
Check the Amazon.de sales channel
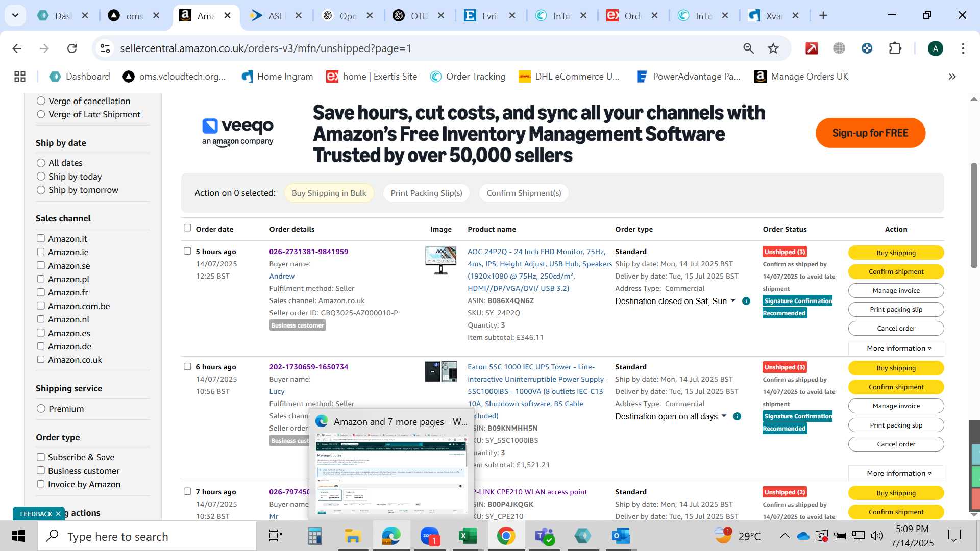(x=41, y=346)
